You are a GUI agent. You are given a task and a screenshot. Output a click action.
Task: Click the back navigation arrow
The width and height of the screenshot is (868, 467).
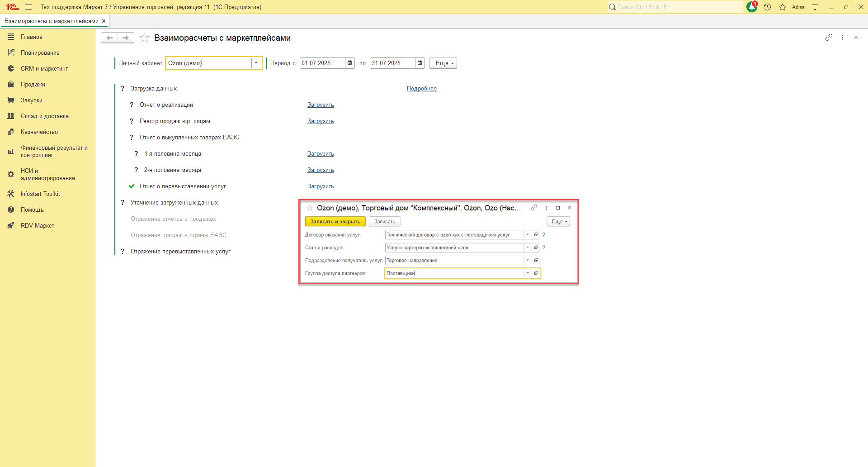click(x=109, y=38)
